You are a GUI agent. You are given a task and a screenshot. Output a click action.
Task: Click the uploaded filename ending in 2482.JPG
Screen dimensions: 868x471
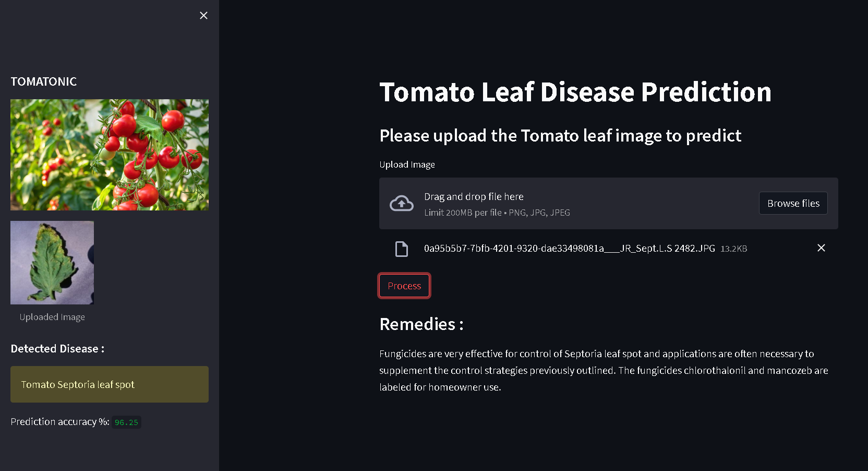[x=569, y=249]
